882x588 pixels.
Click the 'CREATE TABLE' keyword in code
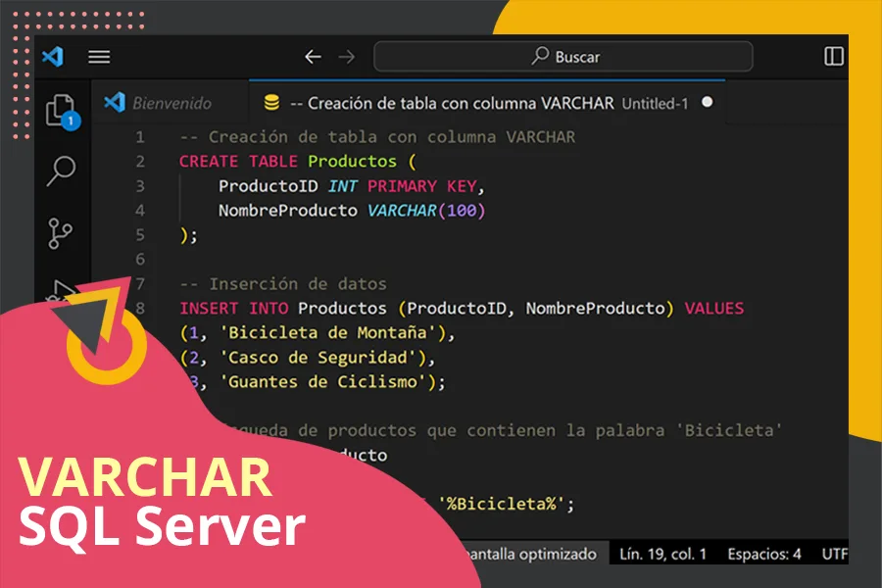click(238, 162)
